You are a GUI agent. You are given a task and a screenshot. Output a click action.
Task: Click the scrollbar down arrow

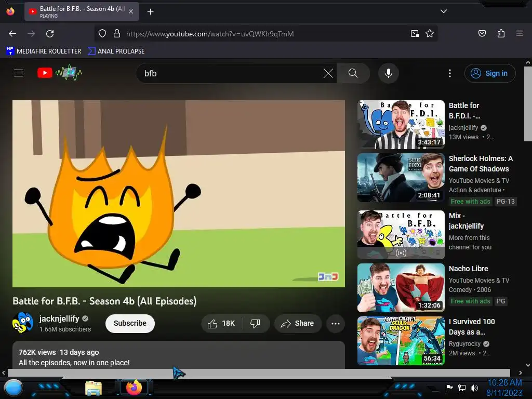click(528, 365)
